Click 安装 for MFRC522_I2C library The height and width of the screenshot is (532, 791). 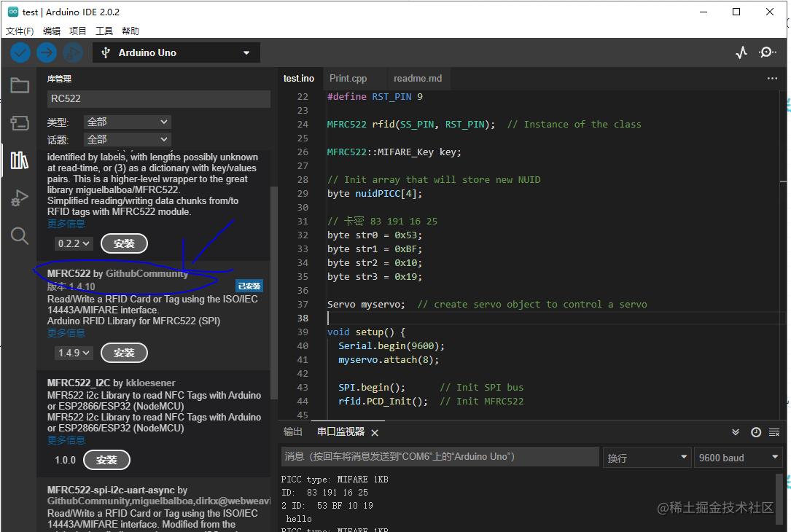pos(106,460)
